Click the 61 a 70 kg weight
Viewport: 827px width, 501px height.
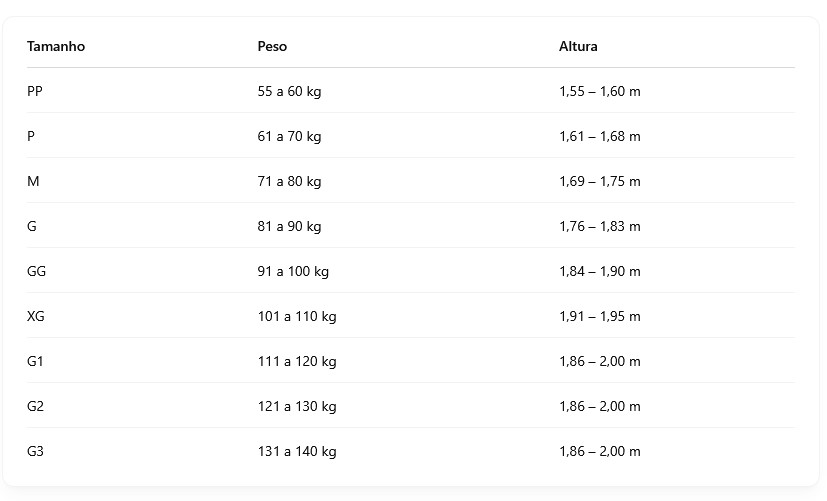point(289,136)
